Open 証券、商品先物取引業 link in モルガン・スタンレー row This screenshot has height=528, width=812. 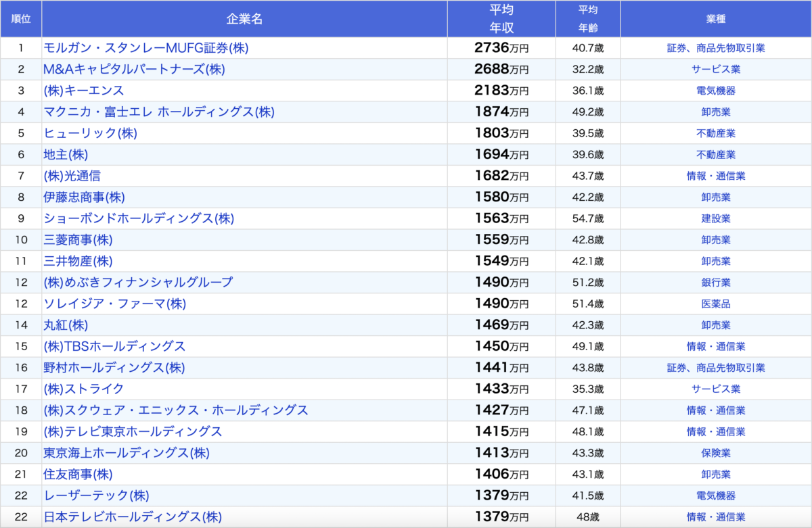[x=716, y=48]
